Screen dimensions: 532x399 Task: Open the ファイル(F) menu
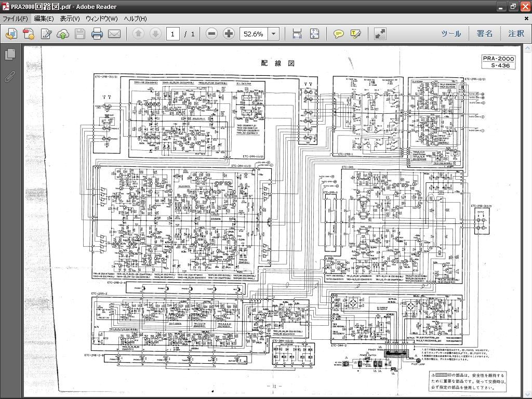pos(15,19)
